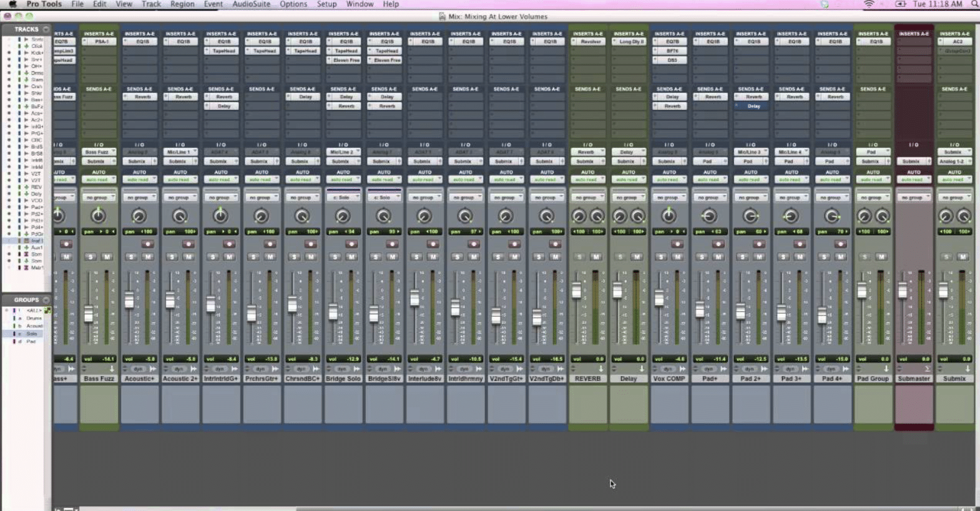This screenshot has height=511, width=980.
Task: Click the dyn button on Acoustic+
Action: 139,369
